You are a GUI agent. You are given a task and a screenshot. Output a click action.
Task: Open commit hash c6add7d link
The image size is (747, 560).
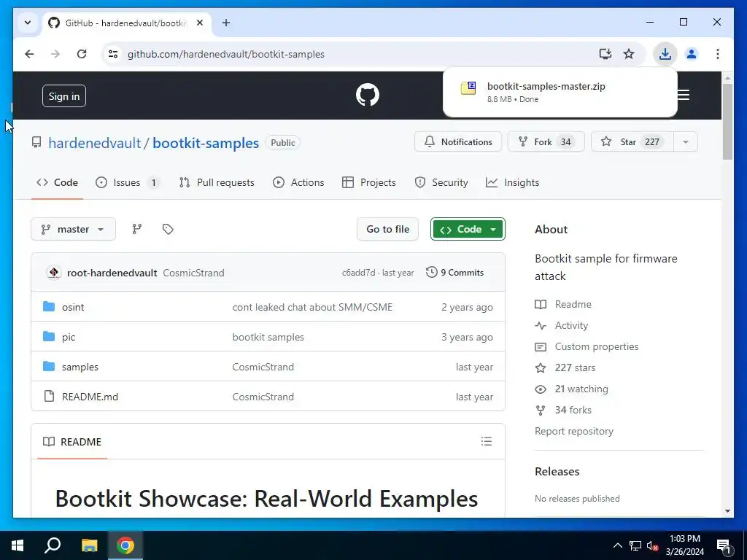358,273
